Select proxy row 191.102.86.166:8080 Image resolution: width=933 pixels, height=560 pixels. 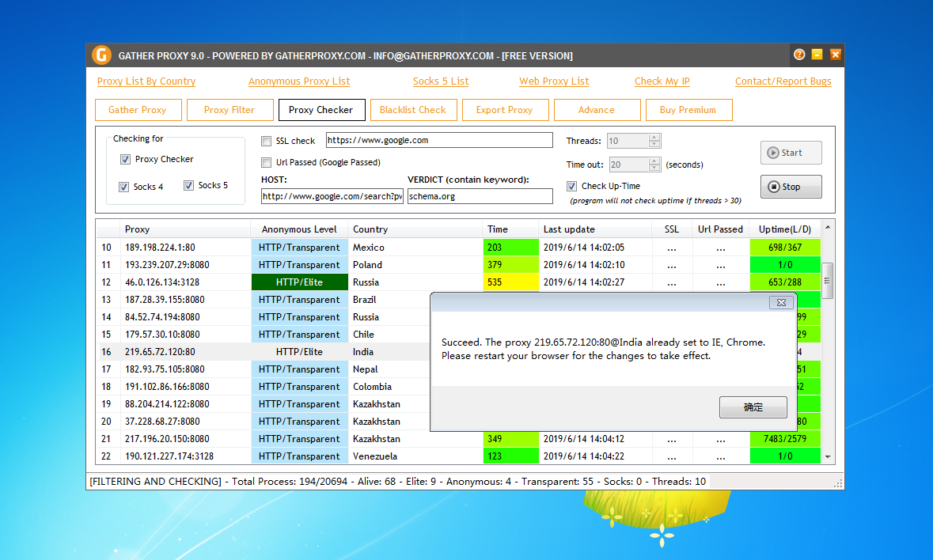pos(263,387)
